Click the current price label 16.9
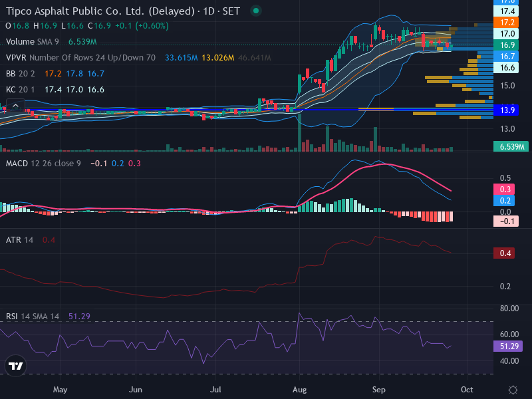This screenshot has width=532, height=399. (506, 45)
